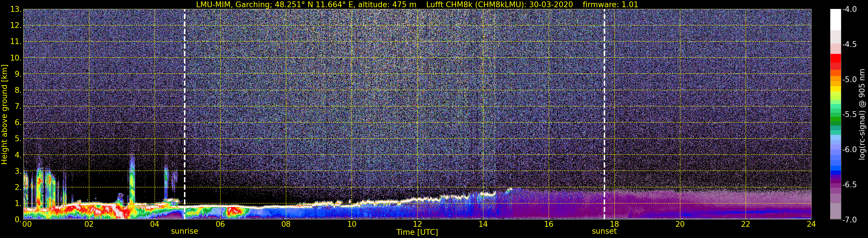
Task: Click the height axis tick label '11.'
Action: point(16,42)
